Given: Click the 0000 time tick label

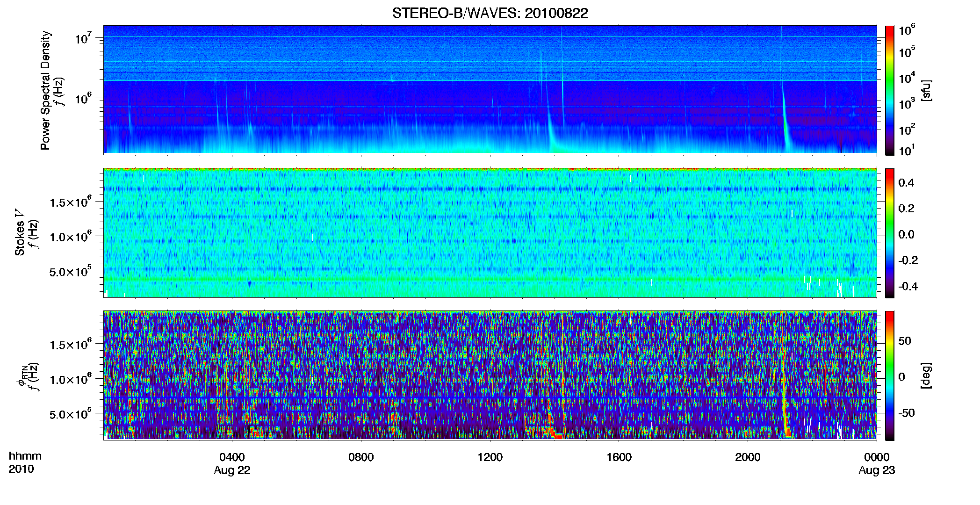Looking at the screenshot, I should point(877,457).
